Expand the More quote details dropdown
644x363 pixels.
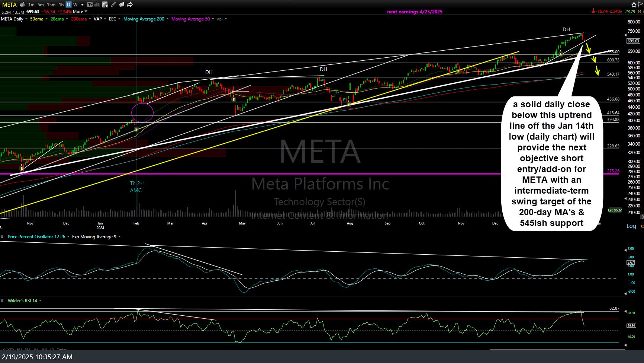pyautogui.click(x=80, y=12)
